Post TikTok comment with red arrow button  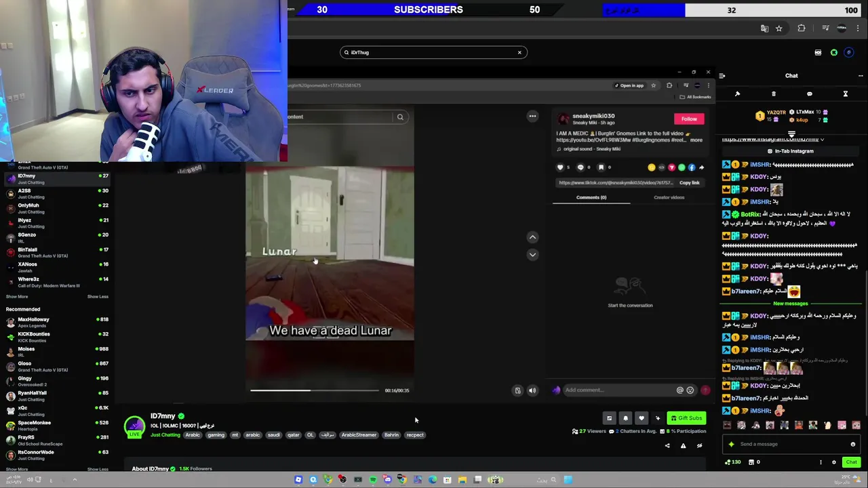[x=705, y=390]
